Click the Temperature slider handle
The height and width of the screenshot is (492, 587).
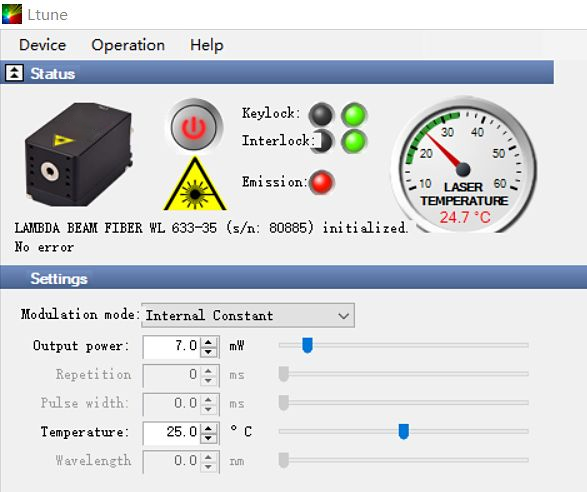coord(404,431)
